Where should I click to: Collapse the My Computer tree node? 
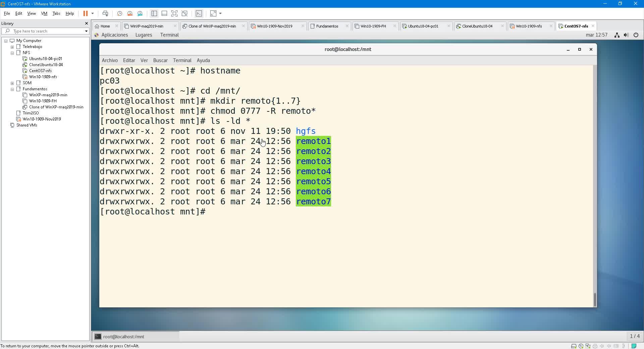(x=6, y=41)
